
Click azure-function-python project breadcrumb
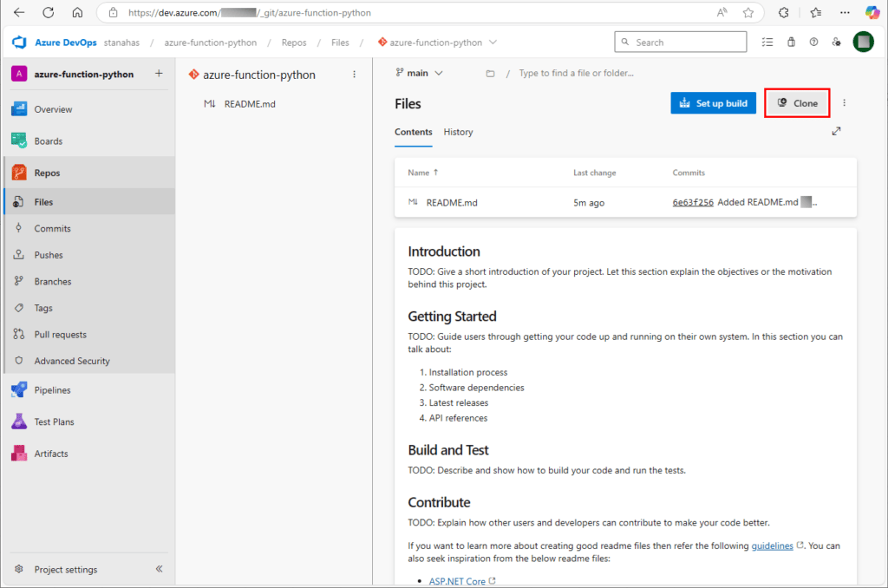[210, 42]
